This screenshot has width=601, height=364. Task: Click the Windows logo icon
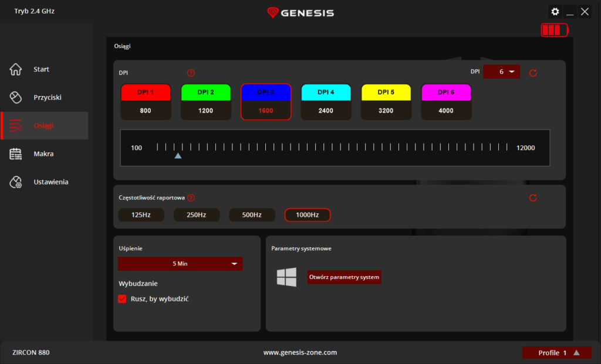pos(286,277)
